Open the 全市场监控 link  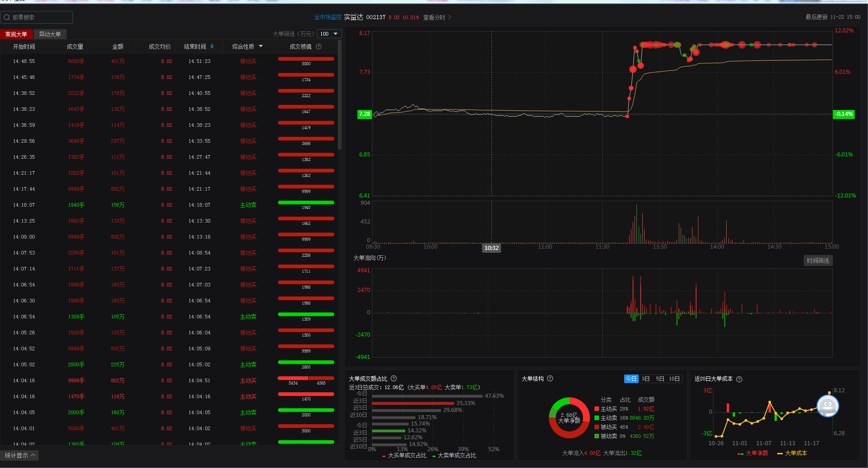click(328, 17)
